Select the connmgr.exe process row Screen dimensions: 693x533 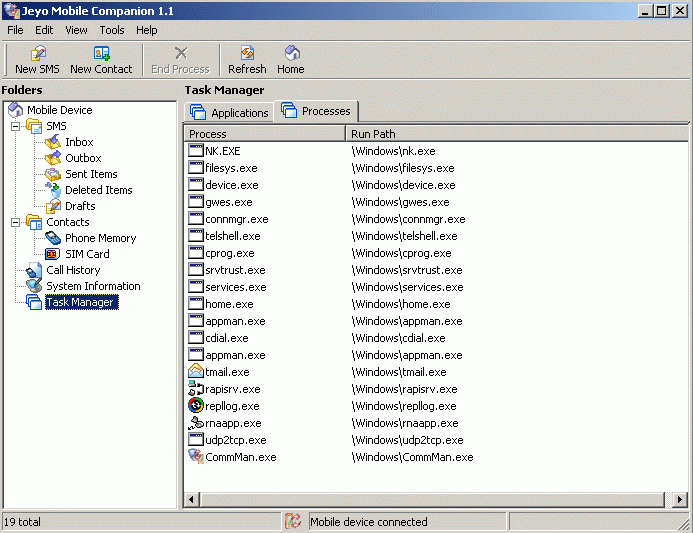435,219
